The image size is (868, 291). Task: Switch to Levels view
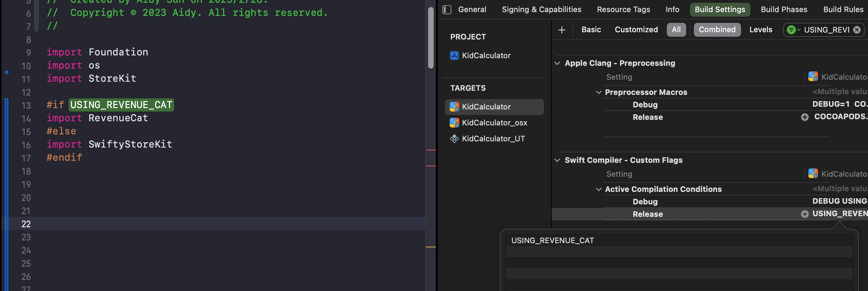point(761,30)
